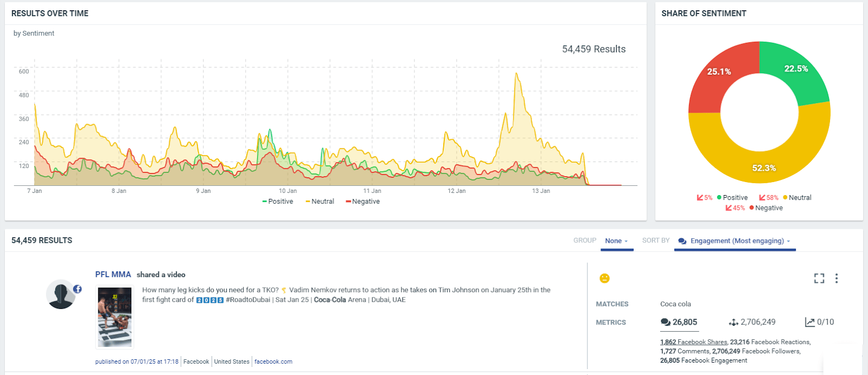This screenshot has width=868, height=375.
Task: Open the facebook.com source link
Action: [273, 362]
